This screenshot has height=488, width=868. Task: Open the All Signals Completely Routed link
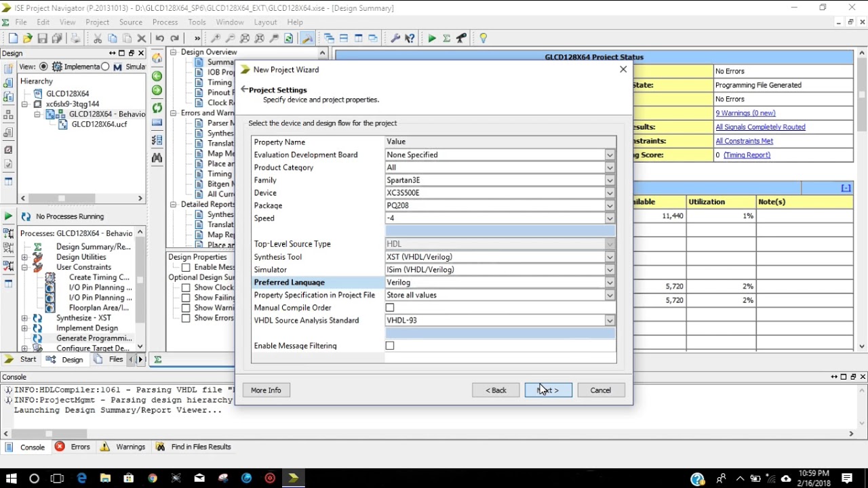(760, 127)
